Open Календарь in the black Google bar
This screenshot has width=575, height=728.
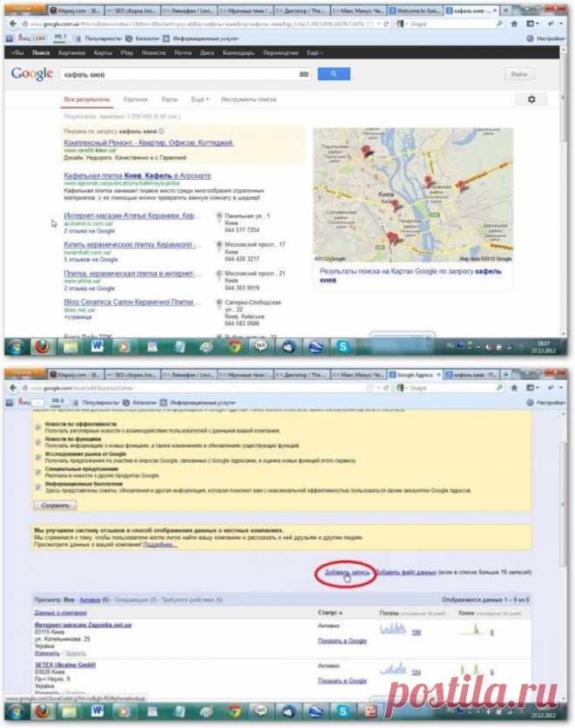point(239,53)
